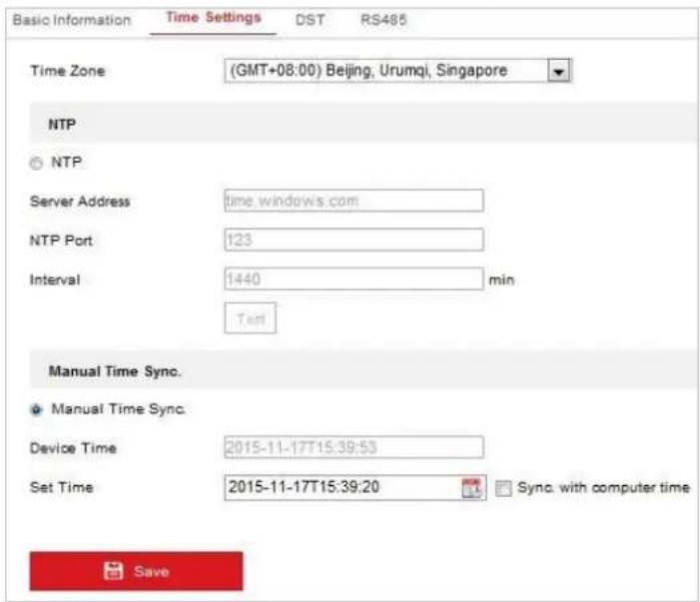Click the Device Time field
Viewport: 700px width, 602px height.
pos(353,446)
